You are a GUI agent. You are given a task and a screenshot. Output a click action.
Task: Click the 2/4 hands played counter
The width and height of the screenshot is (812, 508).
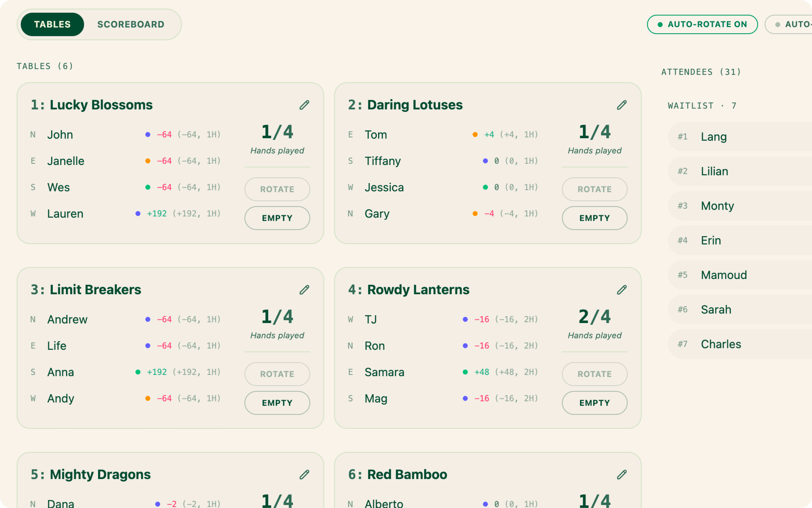tap(595, 317)
